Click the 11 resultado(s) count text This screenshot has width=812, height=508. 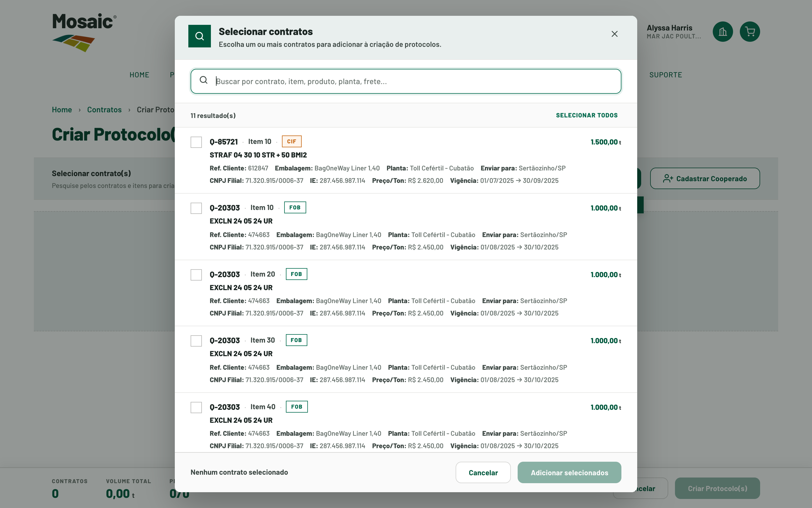click(213, 116)
